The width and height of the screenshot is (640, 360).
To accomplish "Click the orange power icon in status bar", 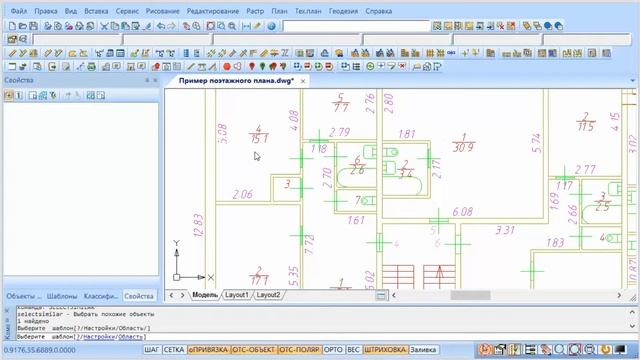I will 606,349.
